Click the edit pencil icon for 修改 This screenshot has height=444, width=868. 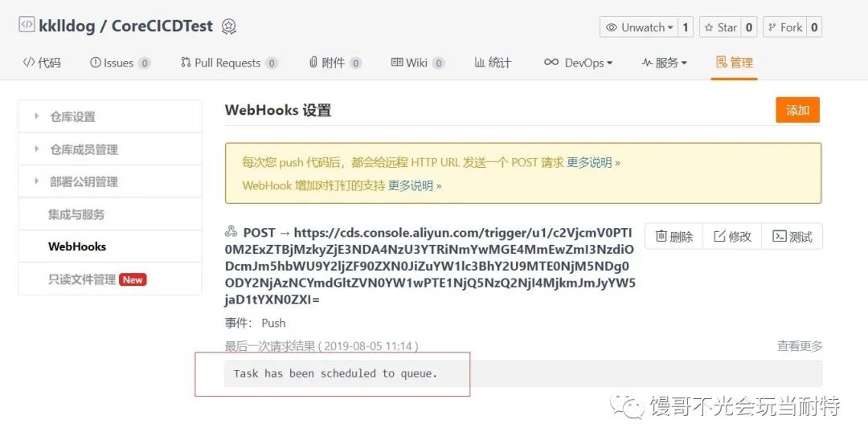pos(719,236)
